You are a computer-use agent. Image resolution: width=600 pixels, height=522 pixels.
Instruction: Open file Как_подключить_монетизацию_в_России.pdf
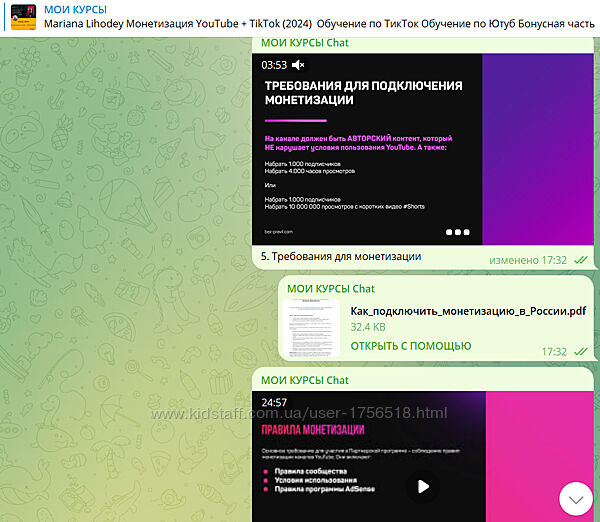(467, 310)
